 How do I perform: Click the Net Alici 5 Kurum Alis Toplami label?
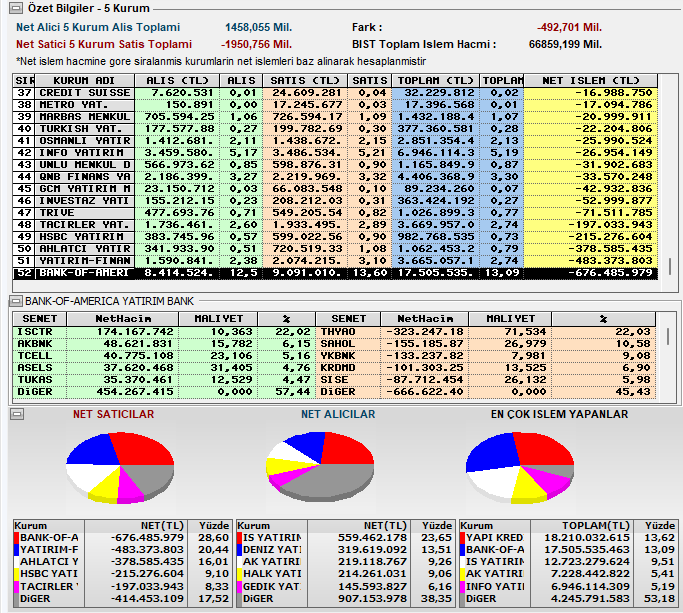pyautogui.click(x=98, y=27)
